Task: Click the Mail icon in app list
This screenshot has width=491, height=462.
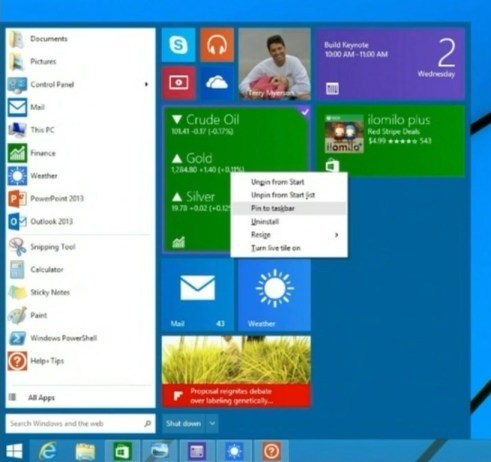Action: [17, 107]
